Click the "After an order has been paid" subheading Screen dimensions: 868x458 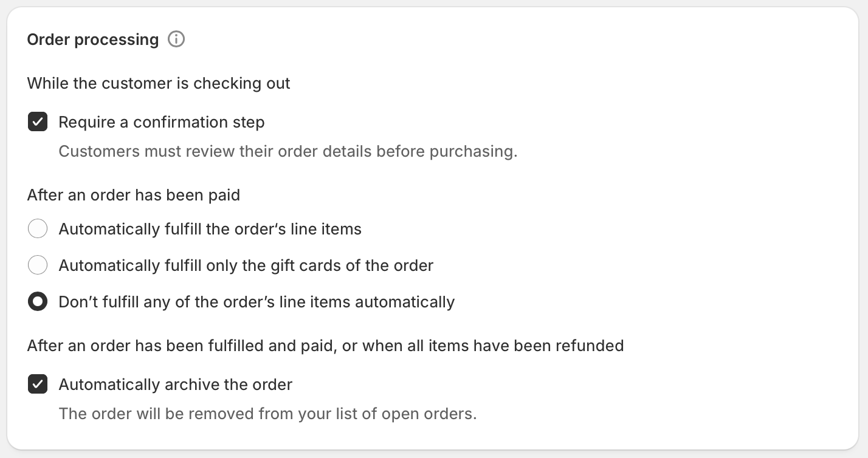click(x=134, y=195)
